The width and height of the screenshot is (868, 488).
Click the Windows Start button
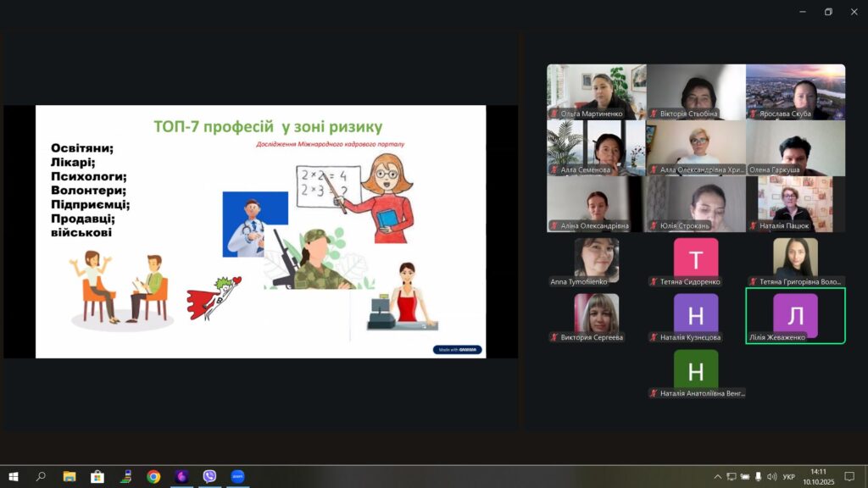[x=13, y=476]
